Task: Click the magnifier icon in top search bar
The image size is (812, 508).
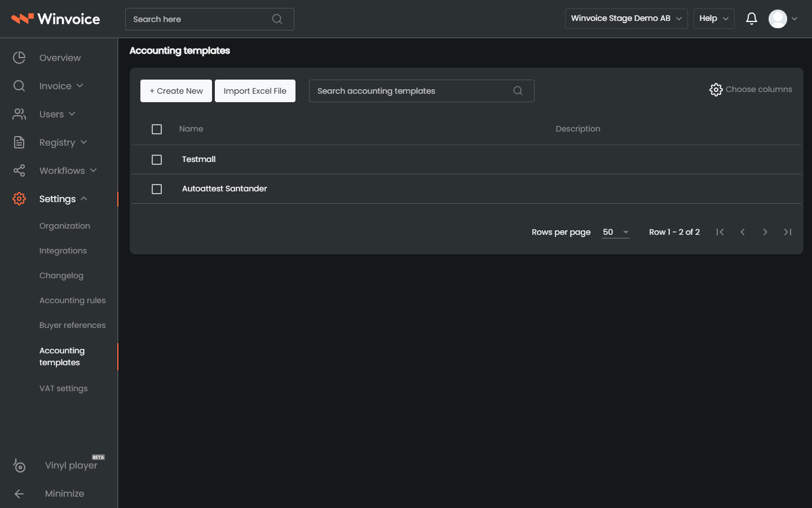Action: pos(277,19)
